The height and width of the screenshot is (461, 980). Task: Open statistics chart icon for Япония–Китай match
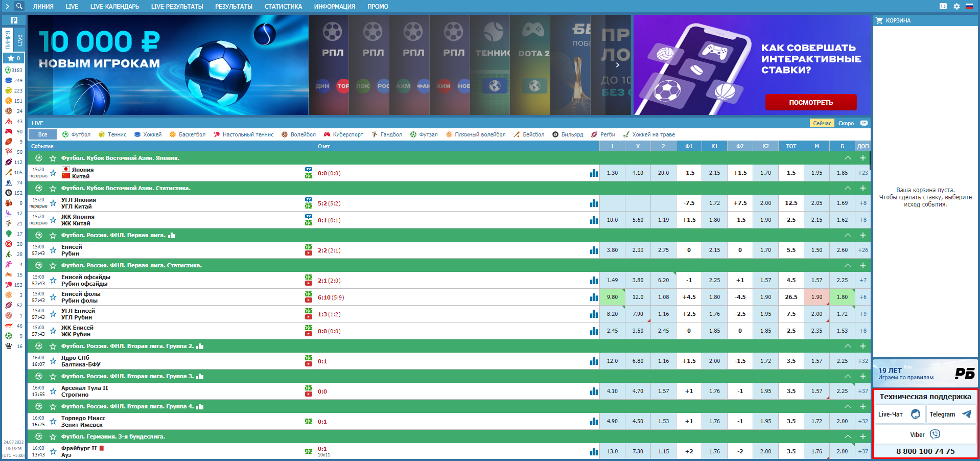[594, 173]
